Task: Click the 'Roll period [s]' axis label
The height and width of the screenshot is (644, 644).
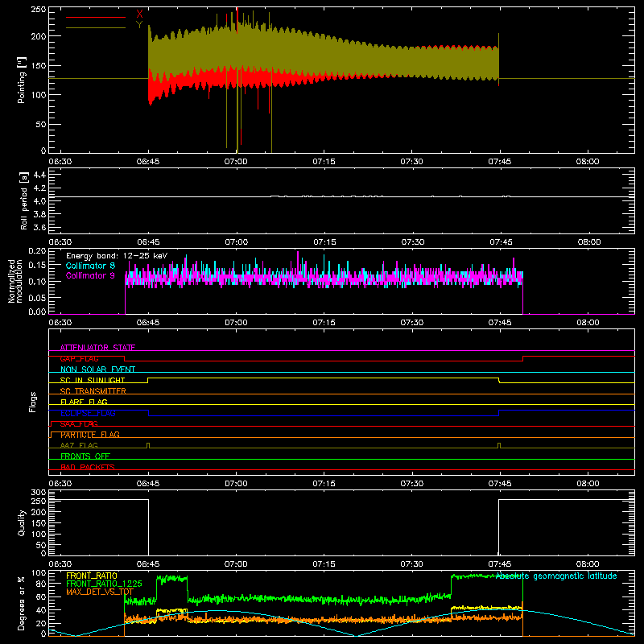Action: (24, 200)
